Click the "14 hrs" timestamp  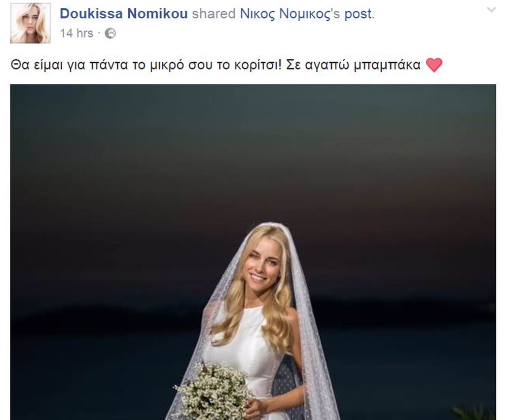76,33
